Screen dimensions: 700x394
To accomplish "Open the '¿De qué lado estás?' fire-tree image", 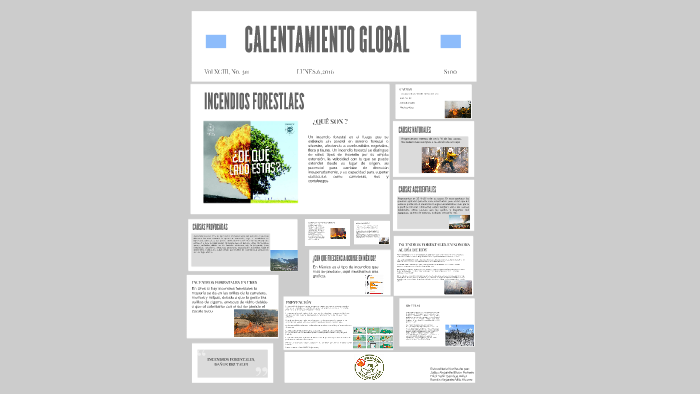I will click(x=250, y=162).
